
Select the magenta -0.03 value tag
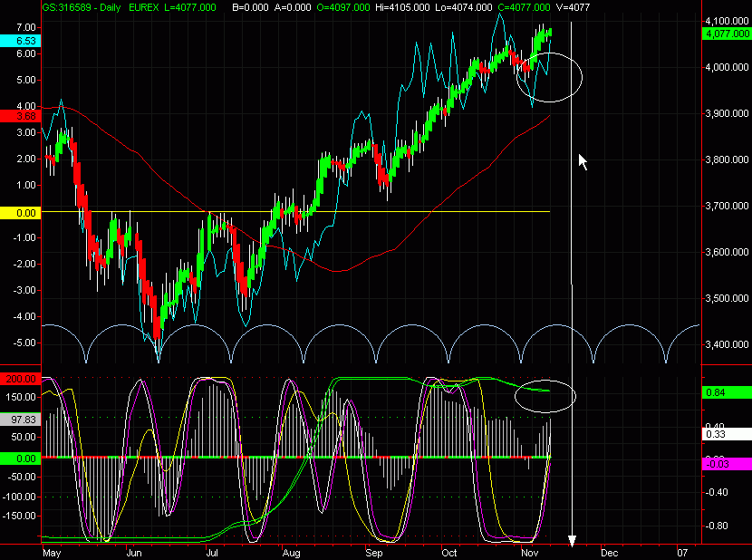point(726,464)
